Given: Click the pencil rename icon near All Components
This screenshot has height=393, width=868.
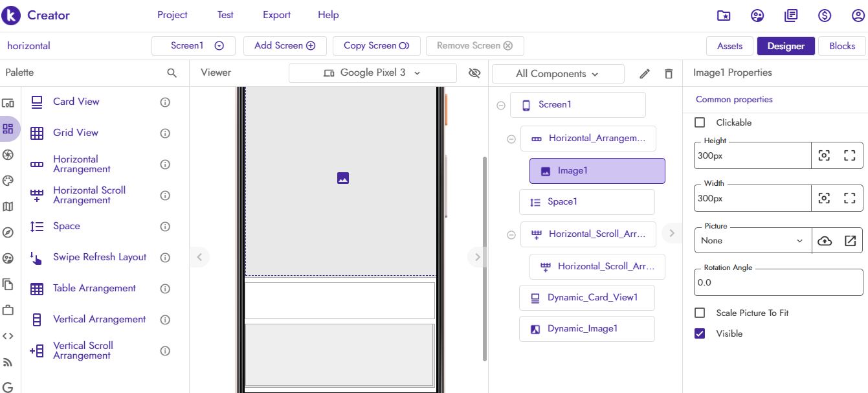Looking at the screenshot, I should (644, 73).
